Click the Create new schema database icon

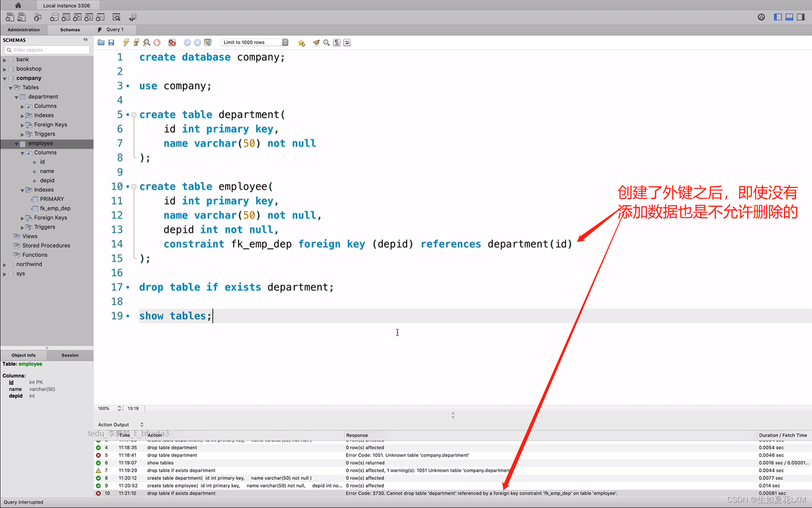(x=54, y=17)
